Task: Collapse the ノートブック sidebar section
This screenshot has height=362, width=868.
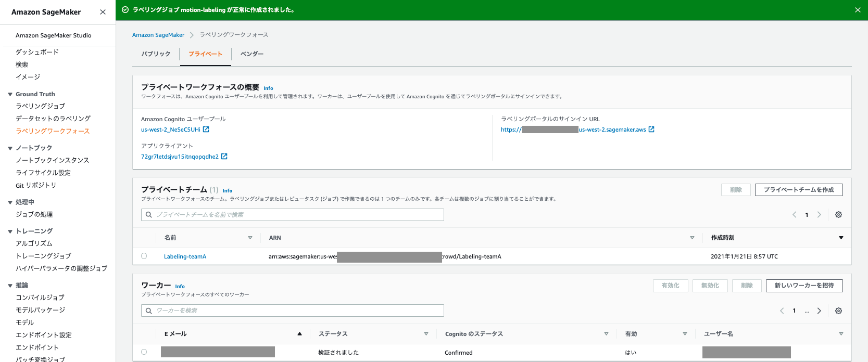Action: (x=10, y=148)
